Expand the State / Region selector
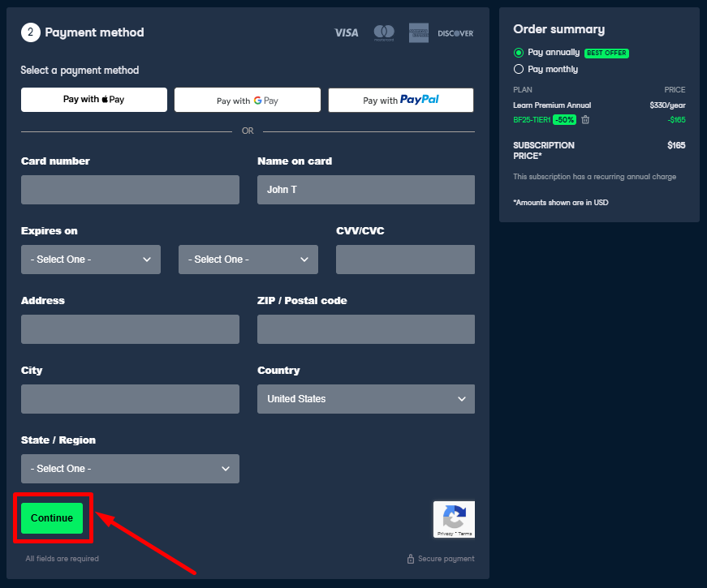 [130, 469]
